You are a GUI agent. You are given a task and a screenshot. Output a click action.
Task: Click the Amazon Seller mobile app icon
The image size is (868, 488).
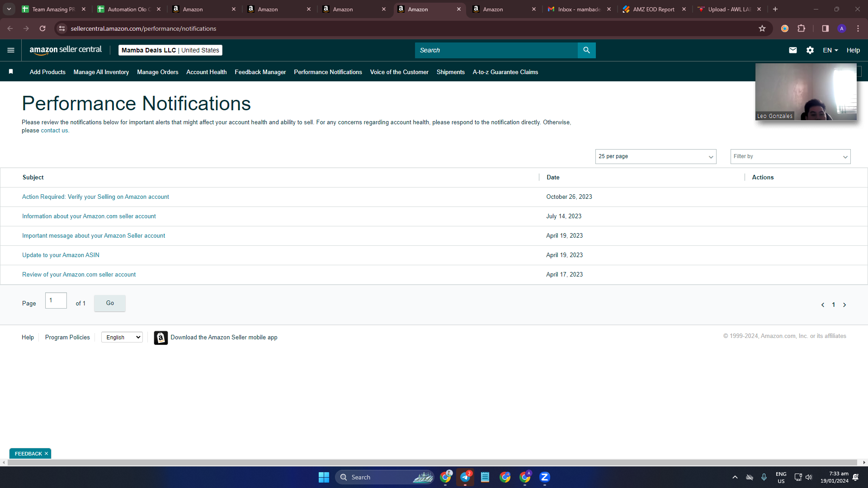pos(160,338)
